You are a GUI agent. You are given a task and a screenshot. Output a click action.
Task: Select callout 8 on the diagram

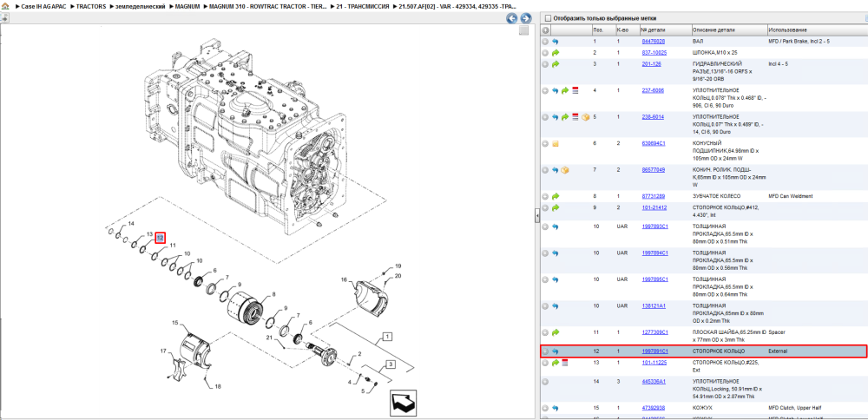[273, 294]
